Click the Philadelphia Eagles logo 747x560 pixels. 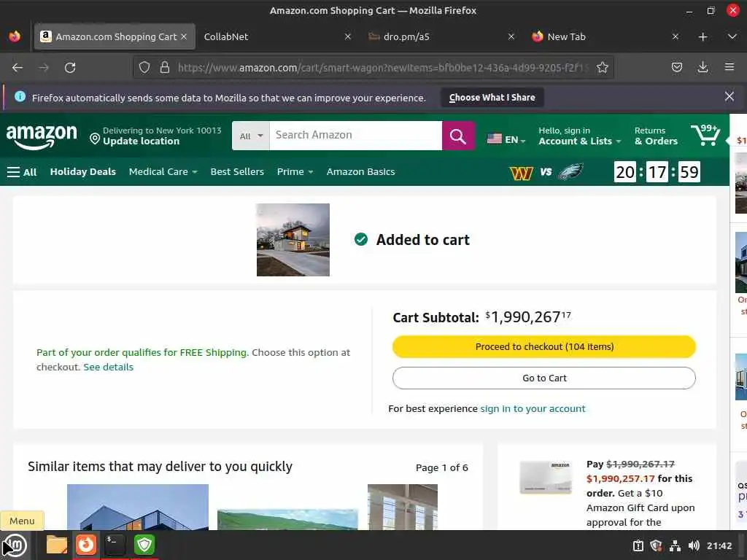tap(570, 171)
